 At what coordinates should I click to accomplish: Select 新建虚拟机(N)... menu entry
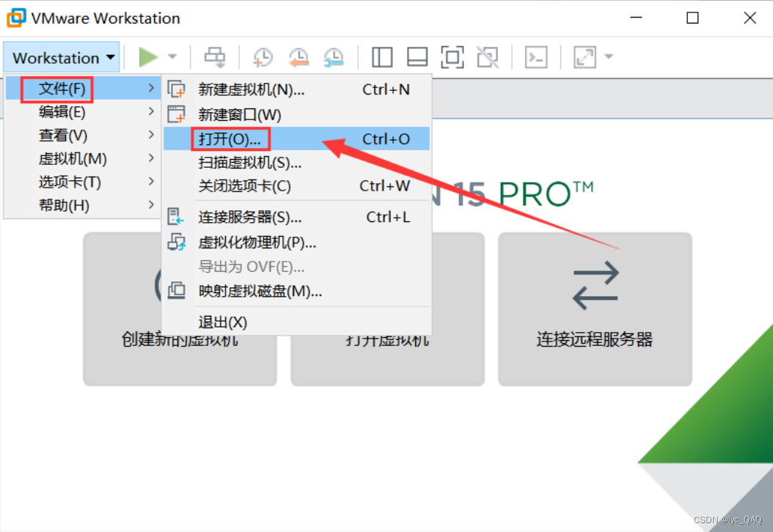297,89
